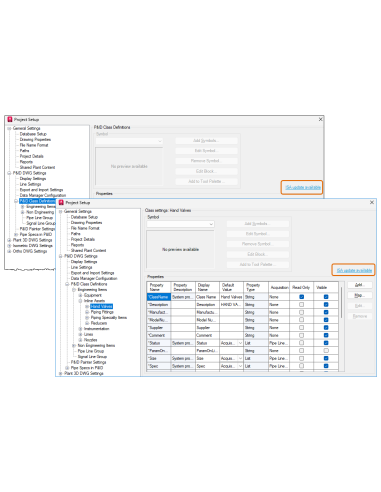The height and width of the screenshot is (492, 381).
Task: Select Hand Valves in front window tree
Action: tap(101, 306)
